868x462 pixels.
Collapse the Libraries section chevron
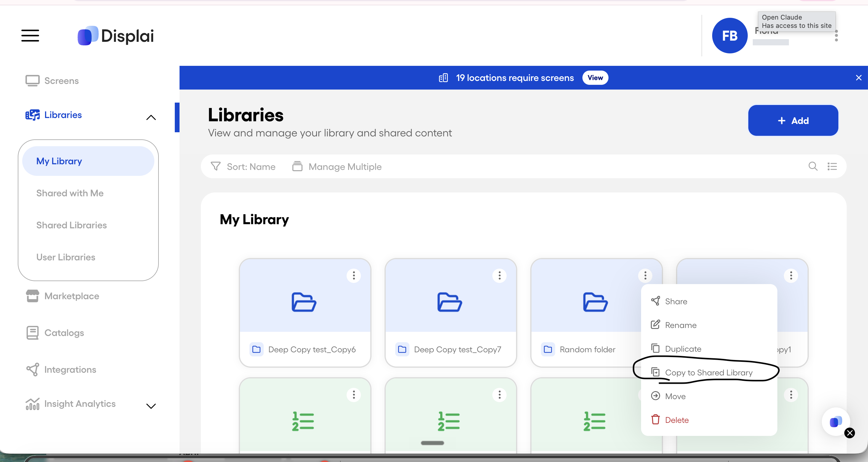coord(151,118)
